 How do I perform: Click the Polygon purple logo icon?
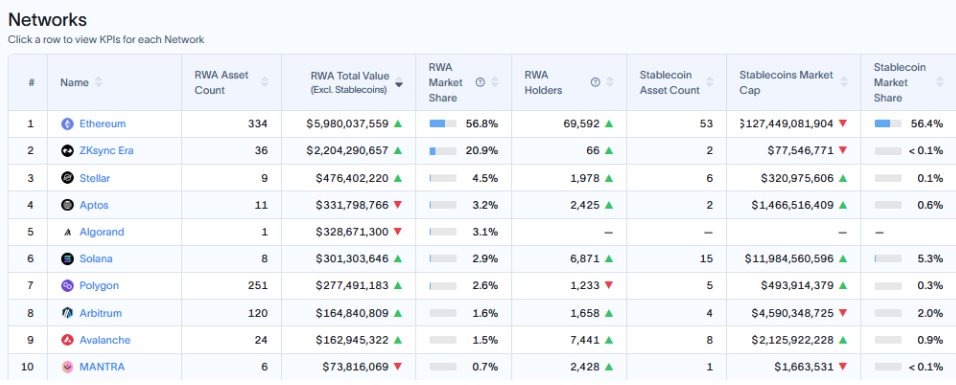(67, 286)
